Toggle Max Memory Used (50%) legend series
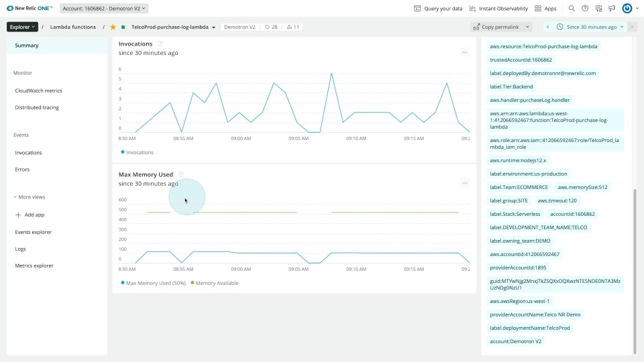 (x=153, y=283)
